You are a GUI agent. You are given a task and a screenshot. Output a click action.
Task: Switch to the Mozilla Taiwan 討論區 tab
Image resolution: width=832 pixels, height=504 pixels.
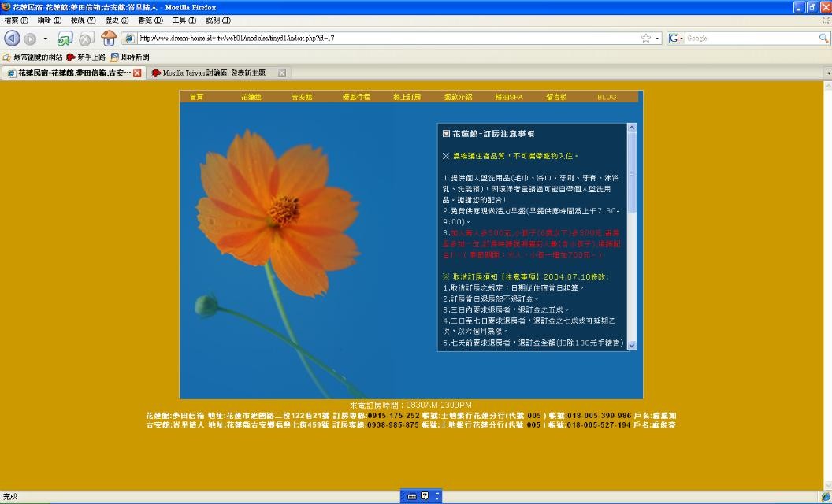point(213,72)
